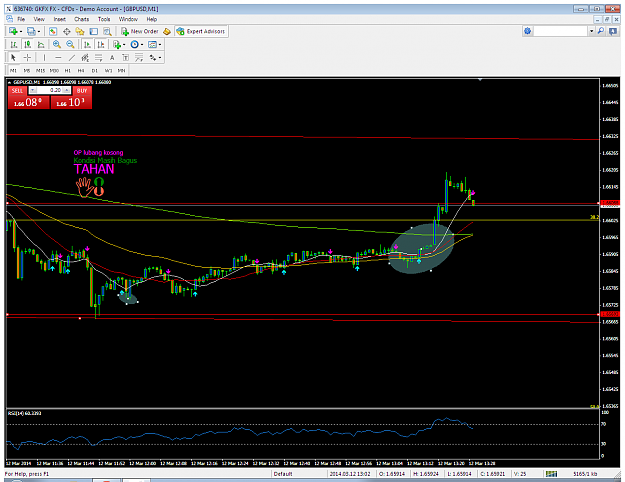Open the chat bubble icon at top right

[613, 31]
